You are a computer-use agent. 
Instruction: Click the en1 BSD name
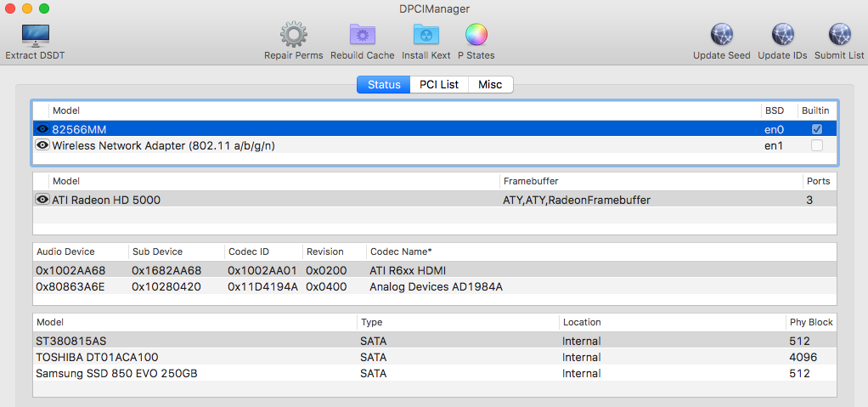click(774, 145)
